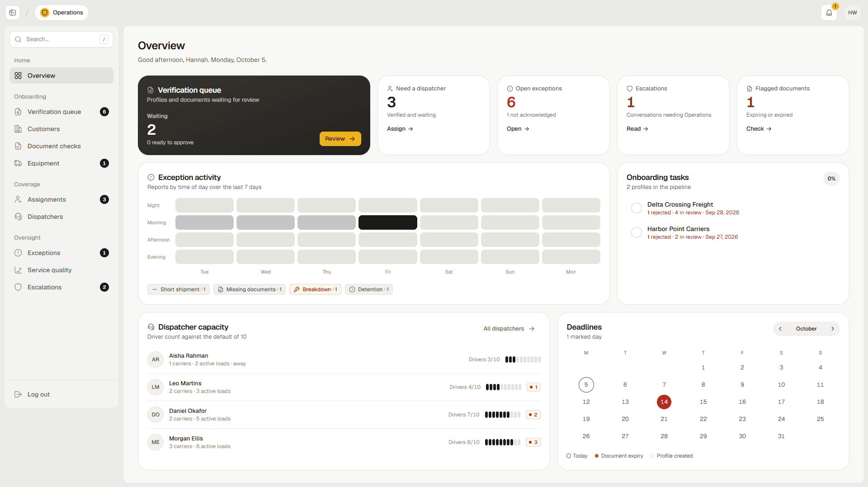Click Morgan Ellis drivers capacity bar

(503, 442)
